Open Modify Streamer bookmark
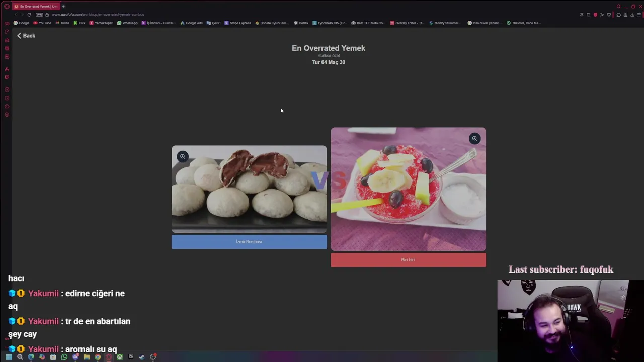Screen dimensions: 644x362 445,23
